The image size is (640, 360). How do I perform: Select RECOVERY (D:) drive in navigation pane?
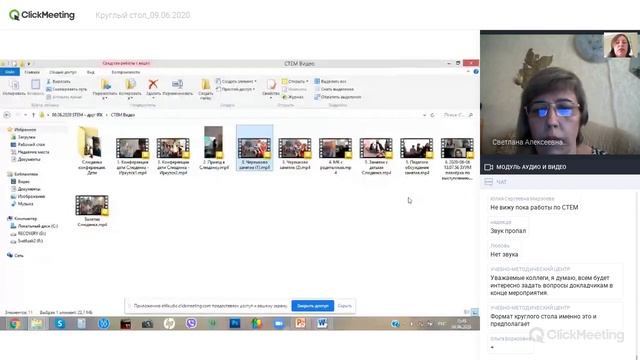click(28, 233)
